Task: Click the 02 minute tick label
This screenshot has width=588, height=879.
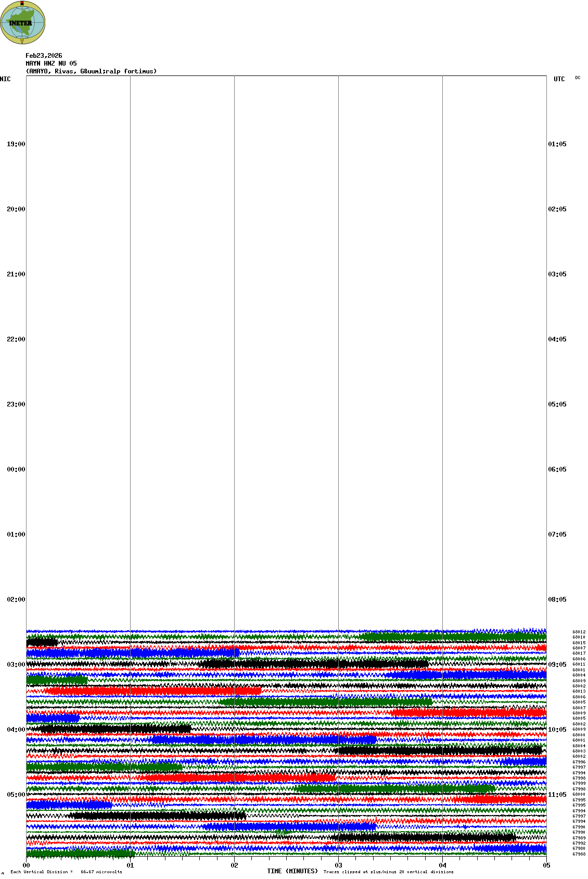Action: (234, 865)
